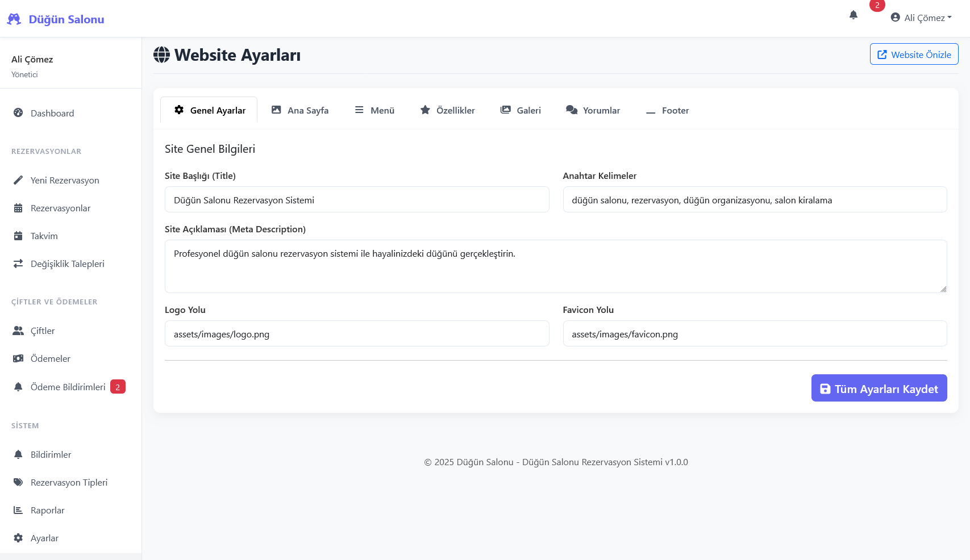Open the Çiftler page
The width and height of the screenshot is (970, 560).
43,331
